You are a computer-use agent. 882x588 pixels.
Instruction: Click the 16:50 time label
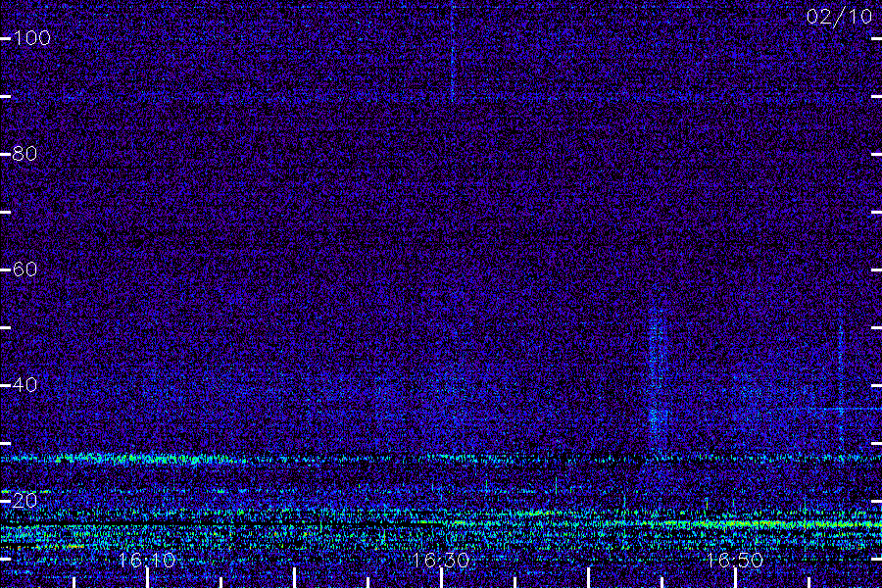(735, 560)
